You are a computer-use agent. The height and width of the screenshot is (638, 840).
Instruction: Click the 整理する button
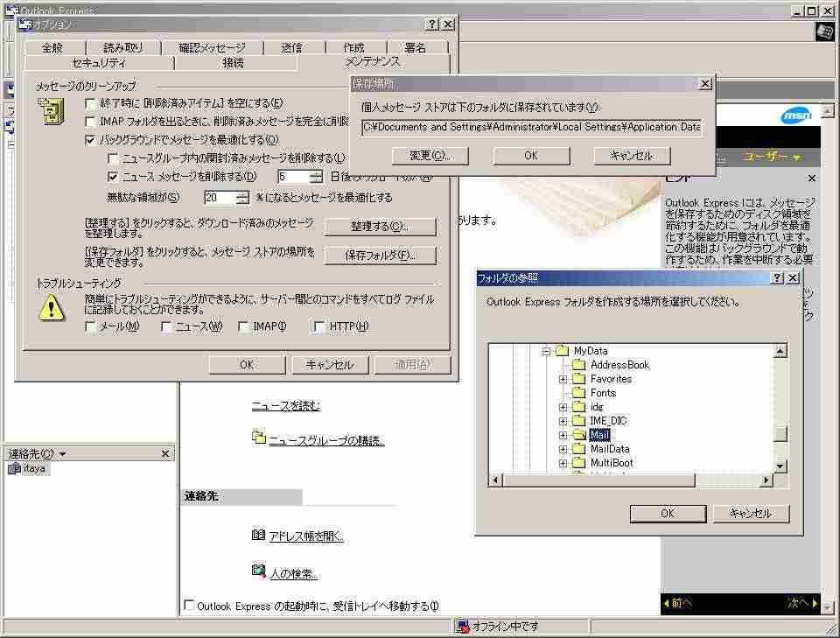click(380, 227)
